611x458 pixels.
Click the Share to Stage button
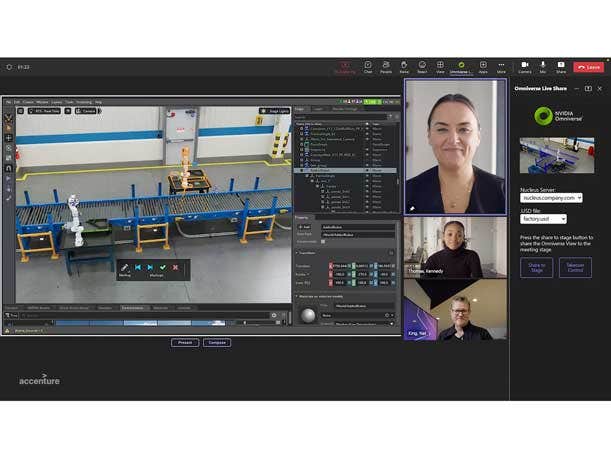point(536,267)
